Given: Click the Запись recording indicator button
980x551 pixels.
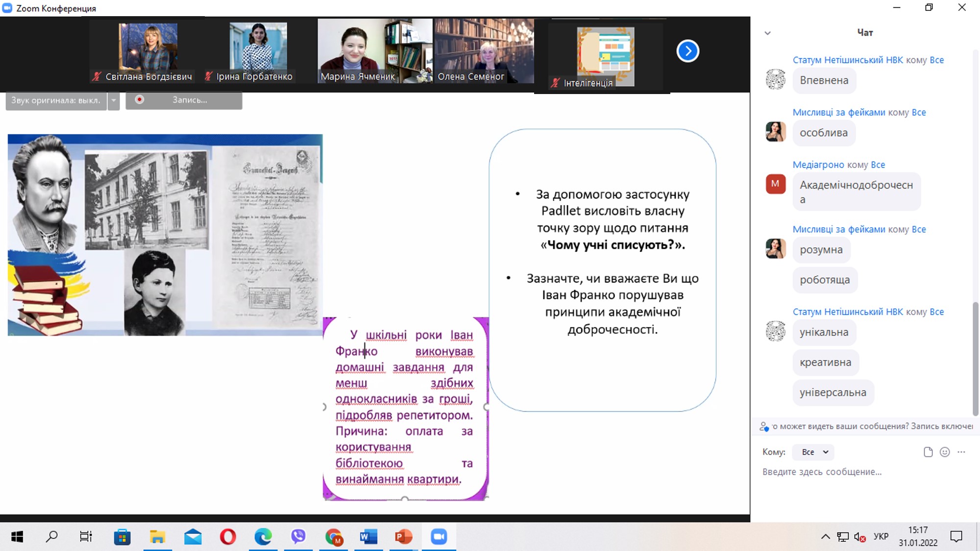Looking at the screenshot, I should pyautogui.click(x=184, y=100).
